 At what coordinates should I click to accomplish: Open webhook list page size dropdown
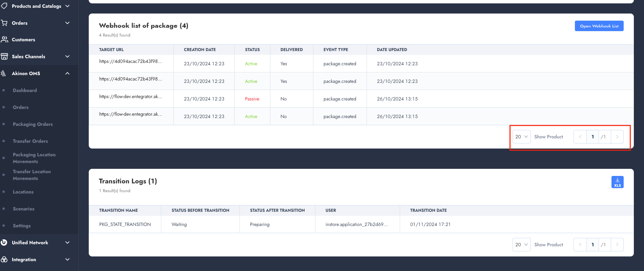click(x=521, y=137)
